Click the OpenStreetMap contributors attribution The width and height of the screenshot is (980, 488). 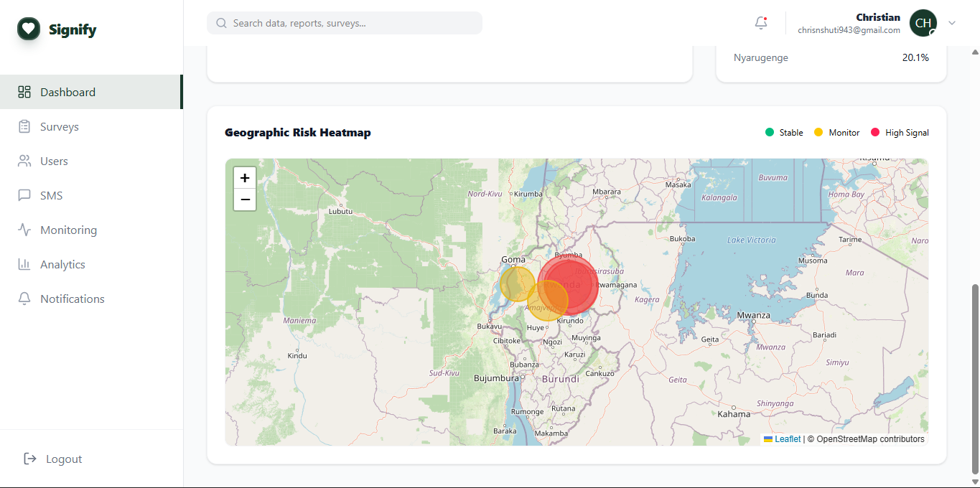pyautogui.click(x=870, y=439)
